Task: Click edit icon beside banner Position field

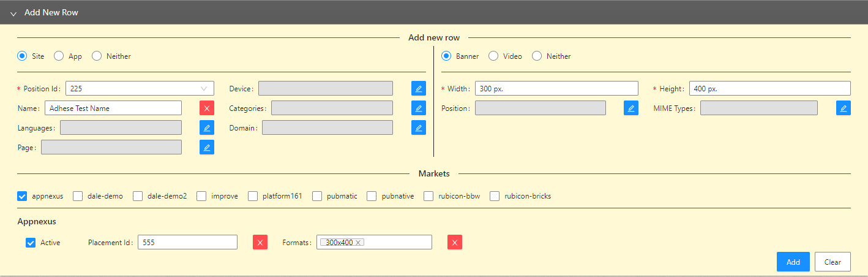Action: click(631, 108)
